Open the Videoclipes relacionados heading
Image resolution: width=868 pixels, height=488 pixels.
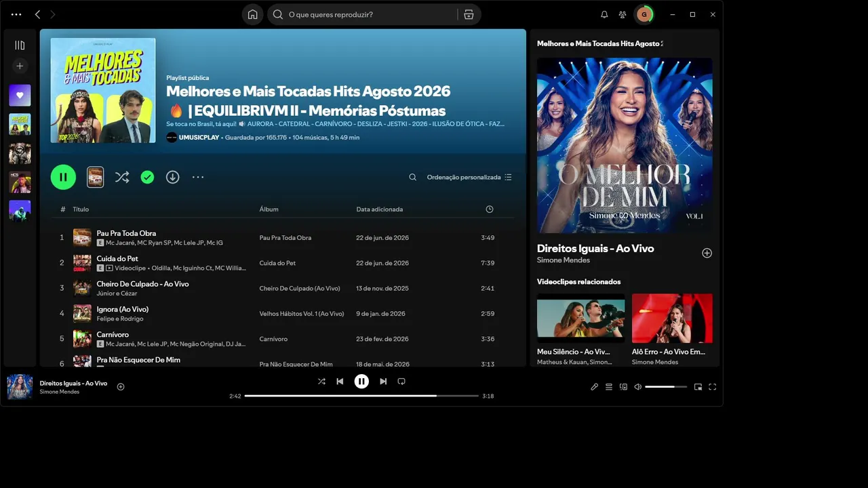pos(578,282)
